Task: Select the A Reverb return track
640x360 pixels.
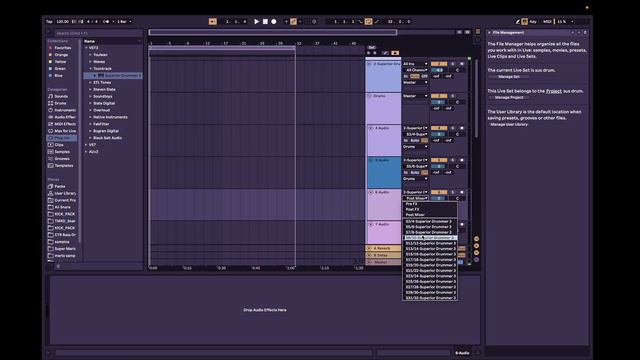Action: coord(383,248)
